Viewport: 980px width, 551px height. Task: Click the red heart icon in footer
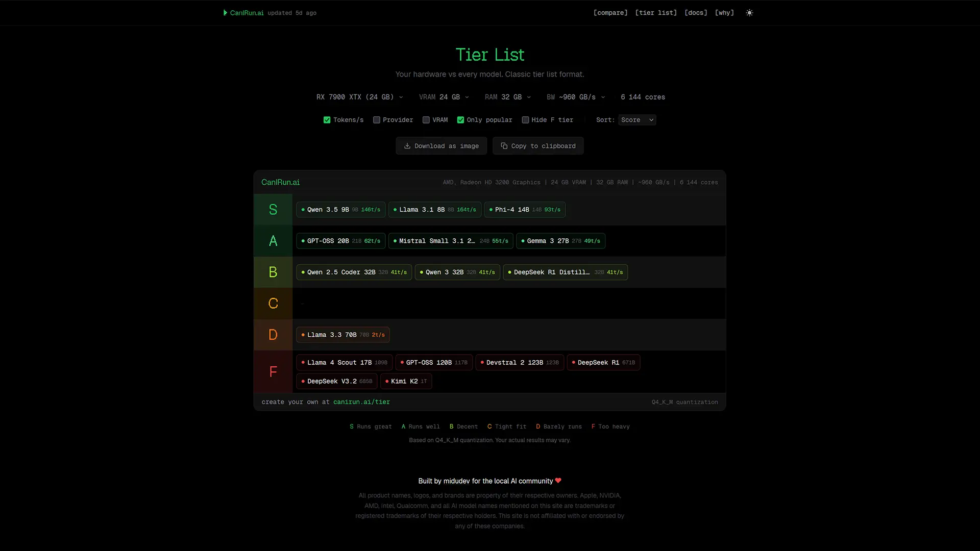pyautogui.click(x=558, y=481)
